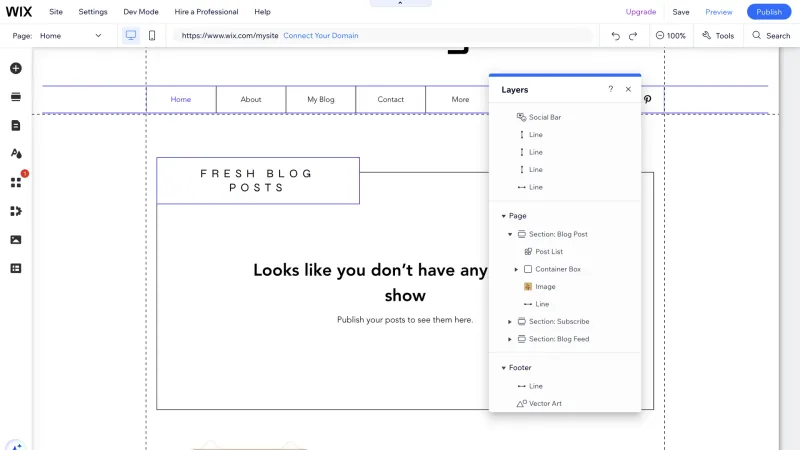This screenshot has height=450, width=800.
Task: Open the My Business puzzle icon
Action: [x=16, y=211]
